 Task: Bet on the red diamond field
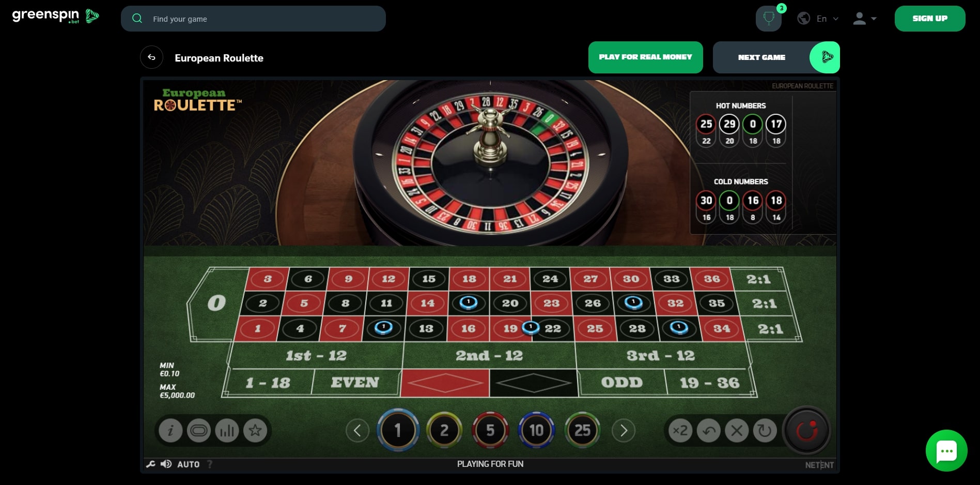point(445,383)
